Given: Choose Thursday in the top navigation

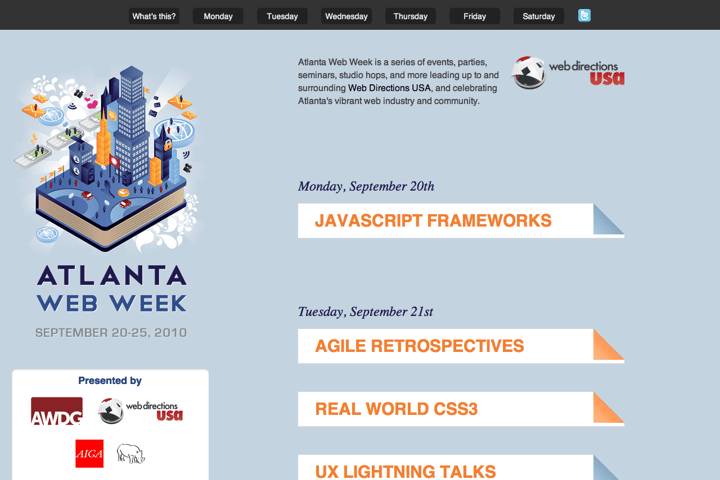Looking at the screenshot, I should tap(411, 17).
